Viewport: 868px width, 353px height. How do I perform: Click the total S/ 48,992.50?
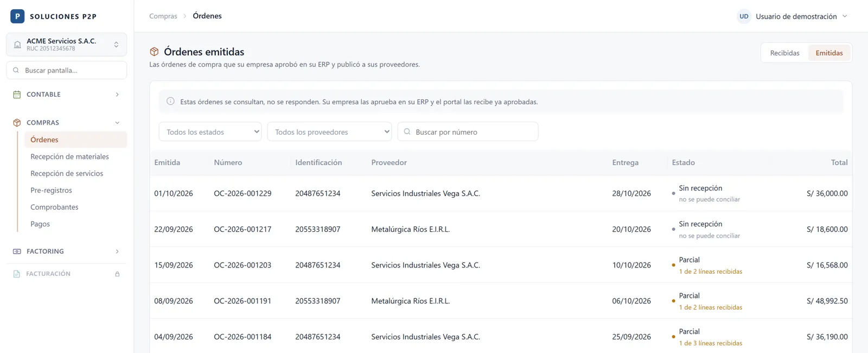(827, 301)
